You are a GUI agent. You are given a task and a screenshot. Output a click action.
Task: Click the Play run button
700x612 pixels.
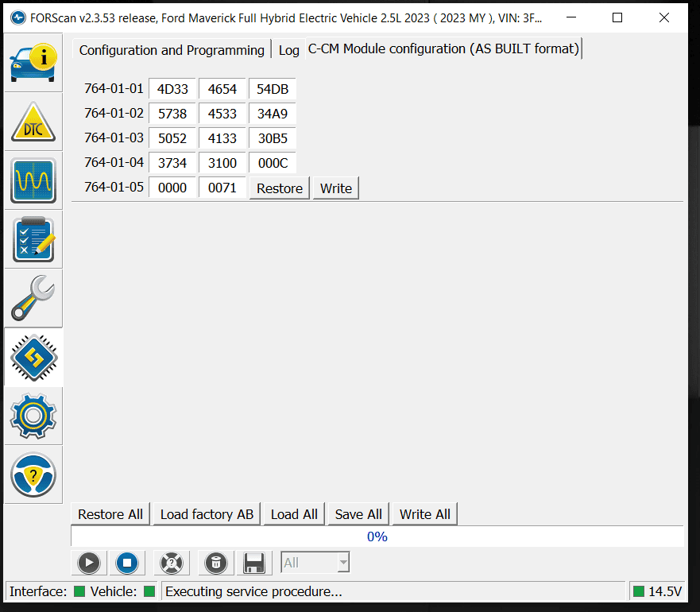[89, 563]
